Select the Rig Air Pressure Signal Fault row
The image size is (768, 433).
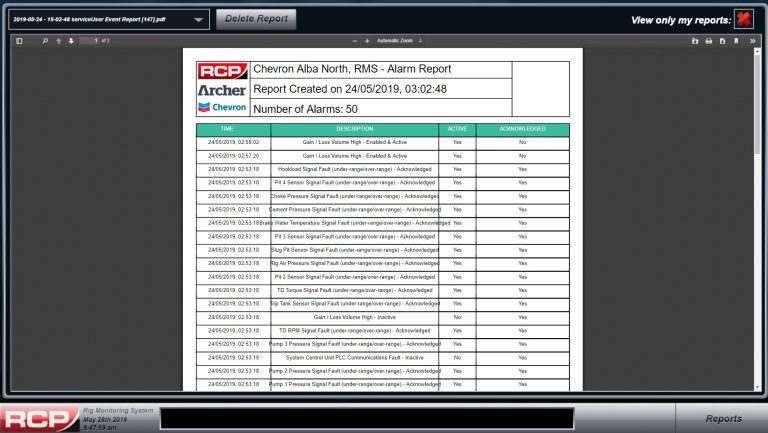[383, 264]
